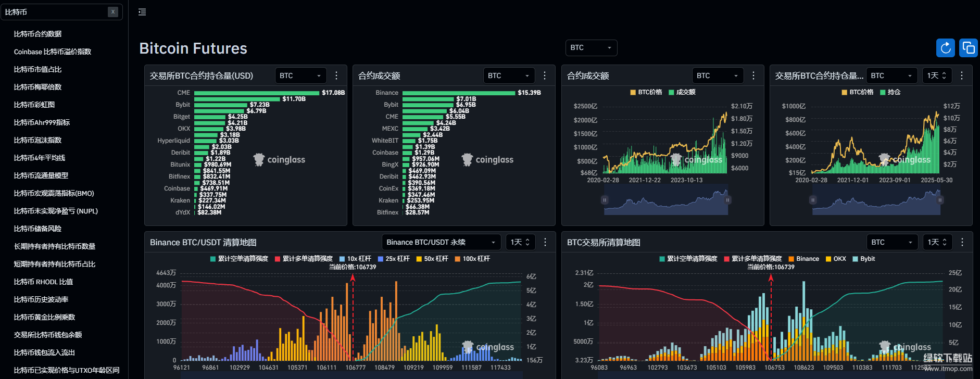980x379 pixels.
Task: Open more options of Binance BTC/USDT 清算地图 panel
Action: [545, 242]
